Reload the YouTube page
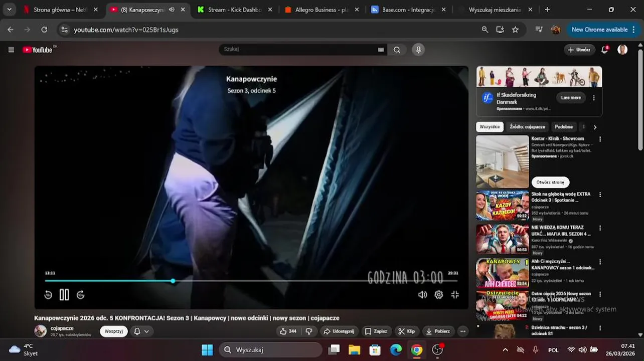The image size is (644, 361). pyautogui.click(x=44, y=30)
